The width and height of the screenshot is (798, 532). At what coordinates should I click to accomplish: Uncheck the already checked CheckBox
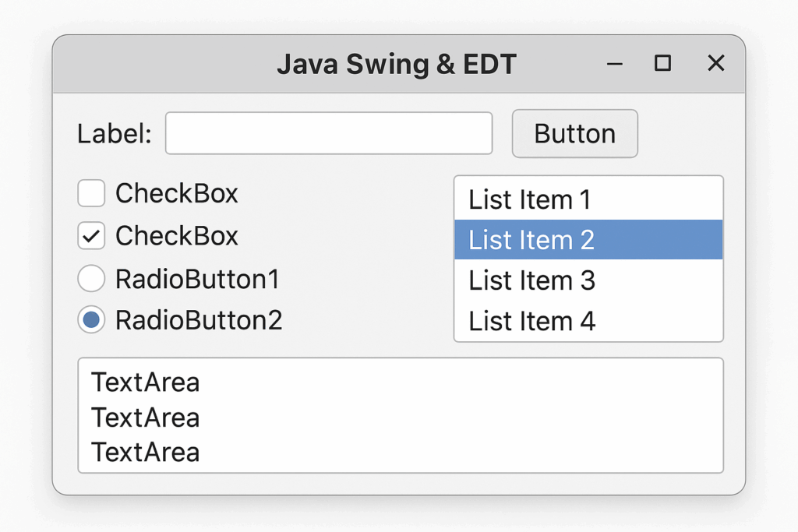(x=91, y=236)
